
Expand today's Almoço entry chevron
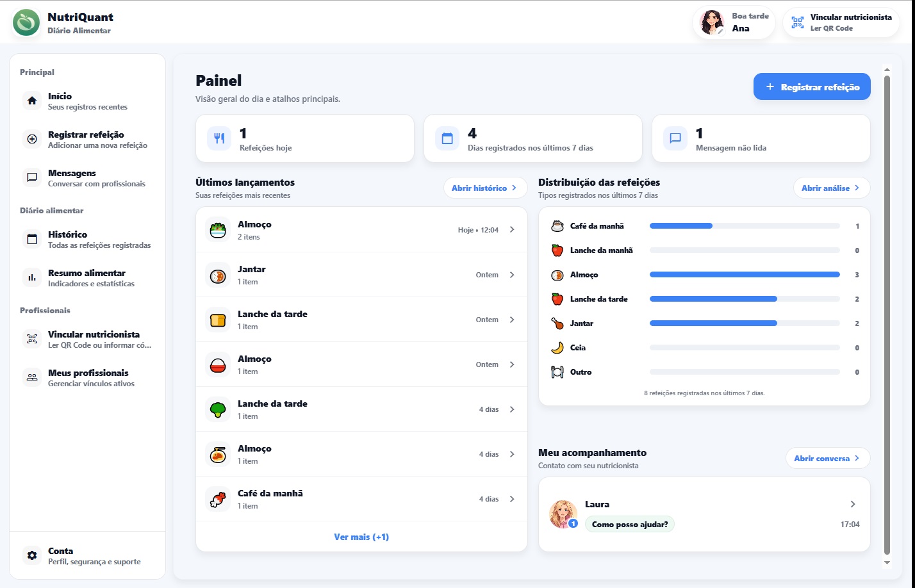point(512,230)
